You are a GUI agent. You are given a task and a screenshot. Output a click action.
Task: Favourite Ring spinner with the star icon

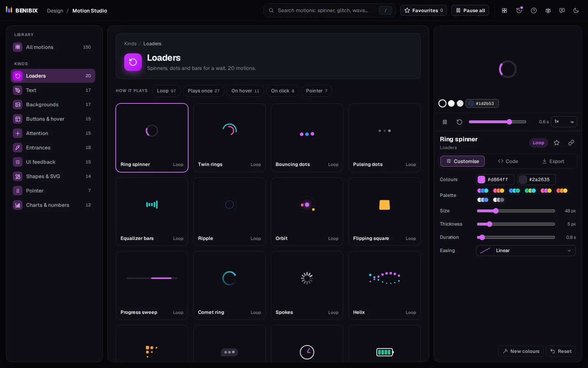(x=556, y=143)
